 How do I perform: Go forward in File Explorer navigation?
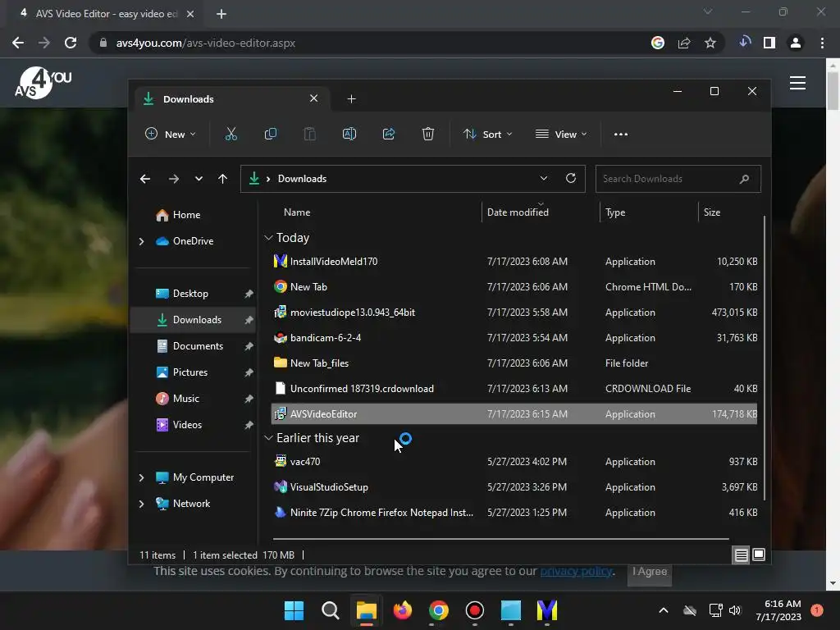pyautogui.click(x=174, y=179)
